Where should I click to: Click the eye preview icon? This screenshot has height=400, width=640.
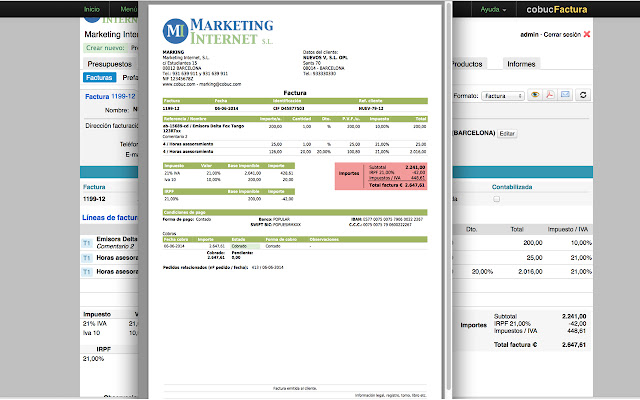(534, 96)
